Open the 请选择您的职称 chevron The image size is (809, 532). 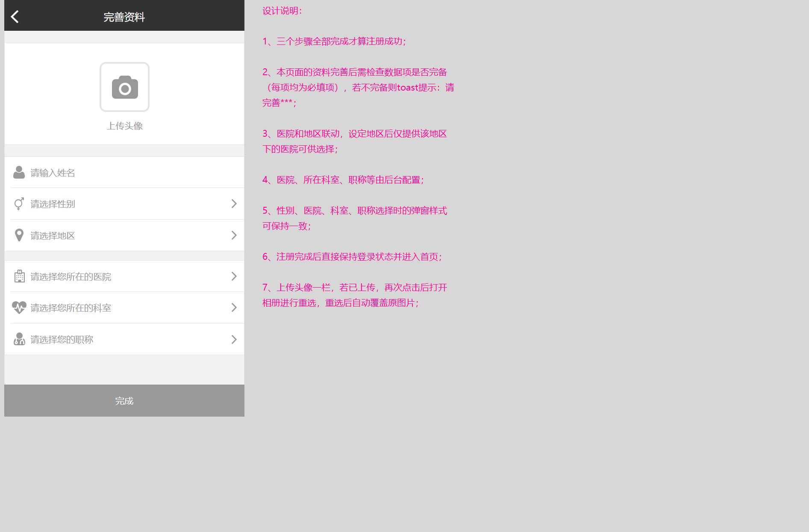pos(234,339)
